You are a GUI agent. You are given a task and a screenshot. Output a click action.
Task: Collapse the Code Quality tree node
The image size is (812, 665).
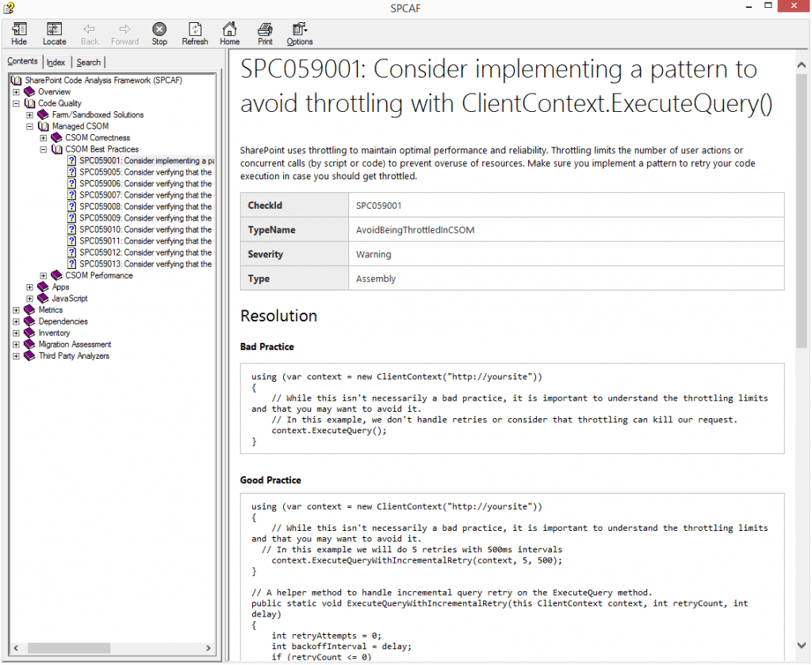coord(17,102)
